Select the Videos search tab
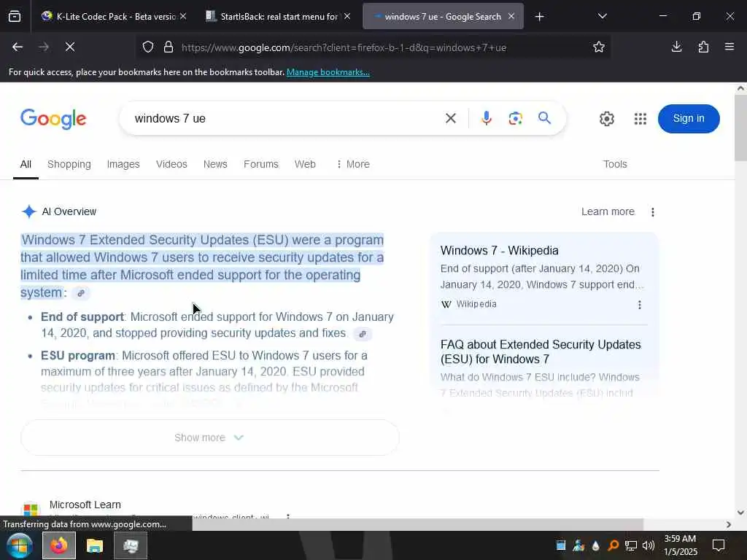The width and height of the screenshot is (747, 560). [x=171, y=164]
